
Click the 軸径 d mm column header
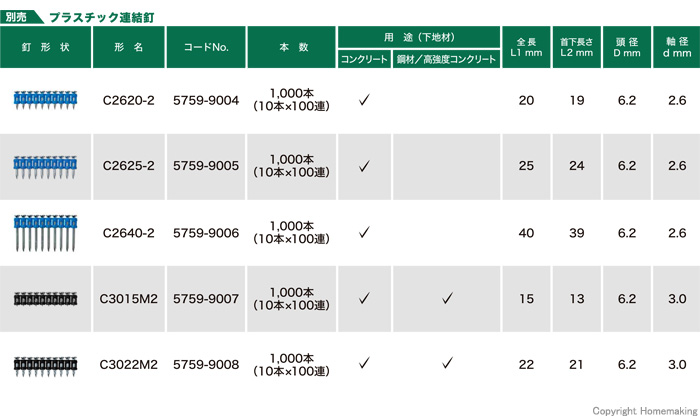676,47
